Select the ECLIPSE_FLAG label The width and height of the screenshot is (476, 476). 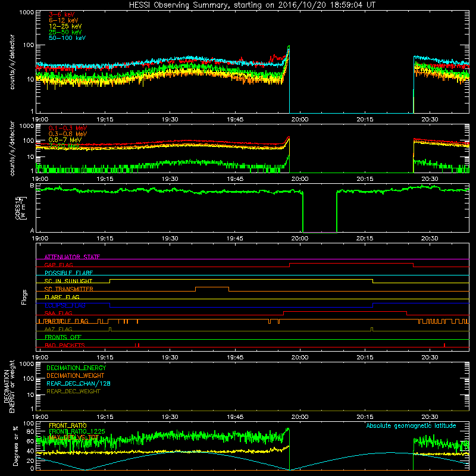[65, 305]
